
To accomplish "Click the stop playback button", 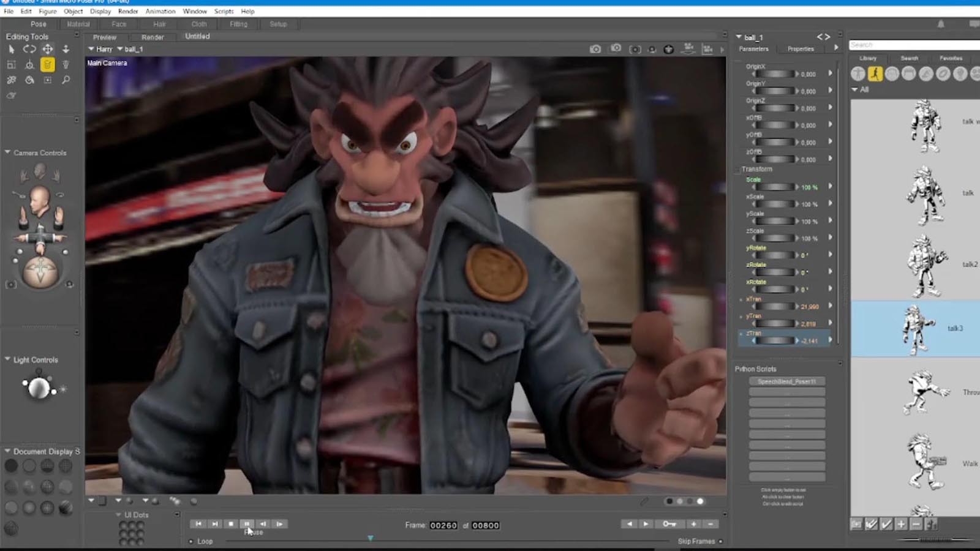I will coord(231,524).
